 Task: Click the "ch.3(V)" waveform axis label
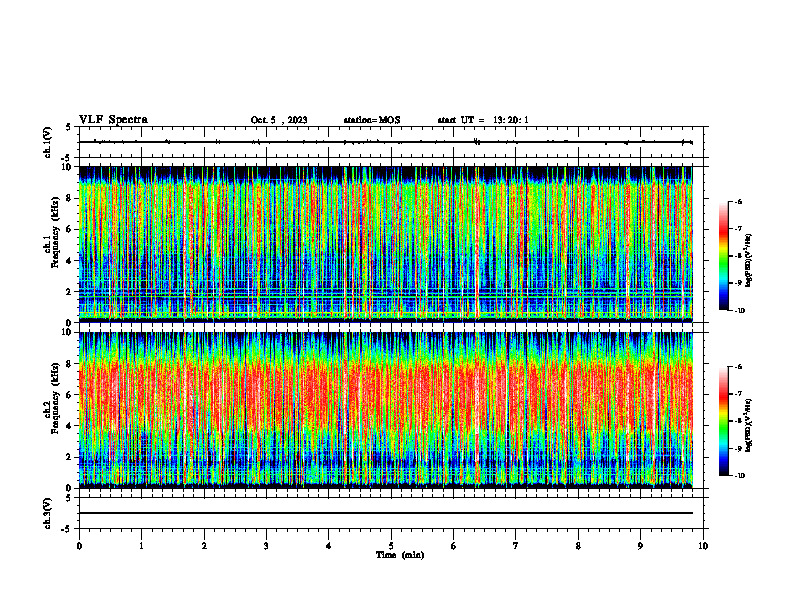click(47, 513)
